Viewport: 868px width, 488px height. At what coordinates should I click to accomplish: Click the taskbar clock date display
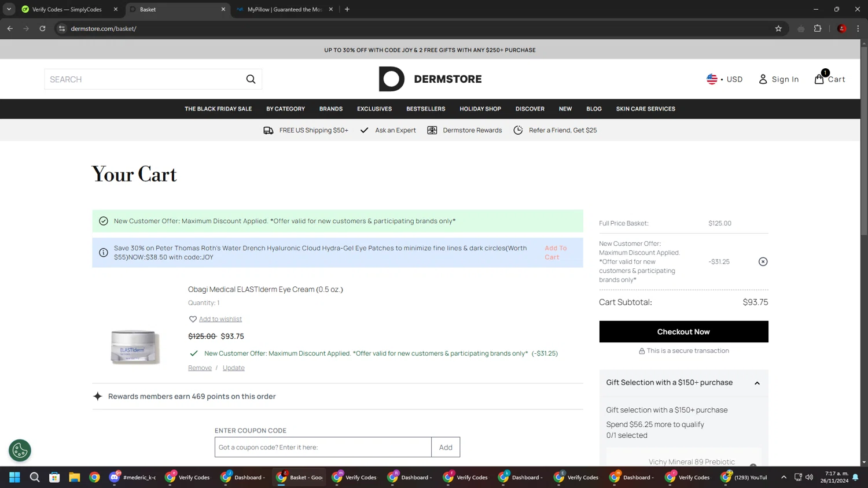pos(834,477)
